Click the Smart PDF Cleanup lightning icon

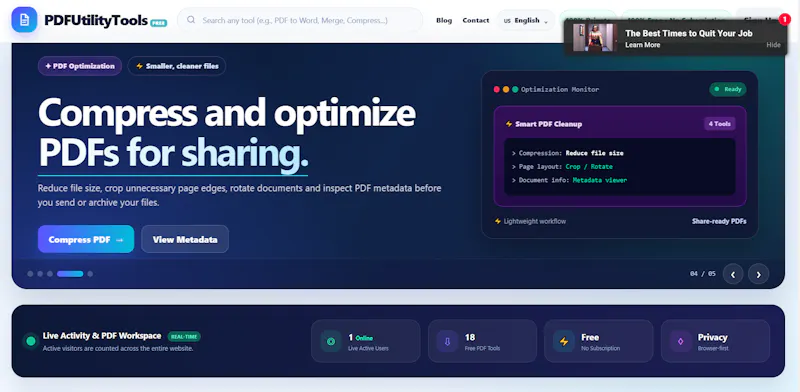click(508, 124)
